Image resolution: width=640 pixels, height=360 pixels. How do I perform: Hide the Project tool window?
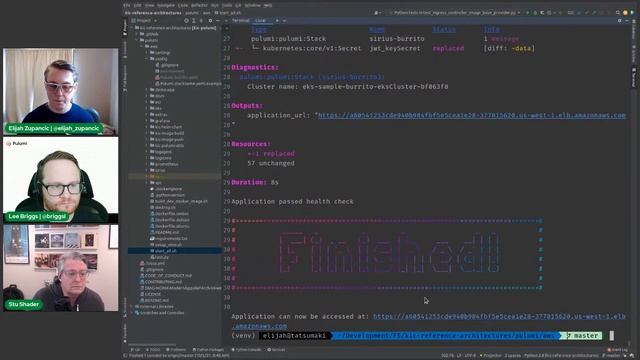click(x=218, y=20)
